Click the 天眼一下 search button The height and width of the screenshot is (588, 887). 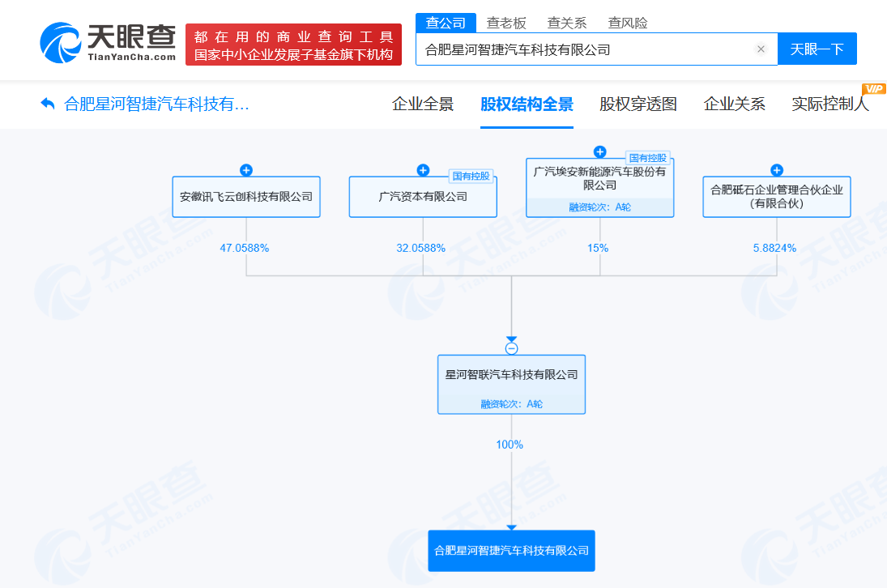pyautogui.click(x=817, y=49)
